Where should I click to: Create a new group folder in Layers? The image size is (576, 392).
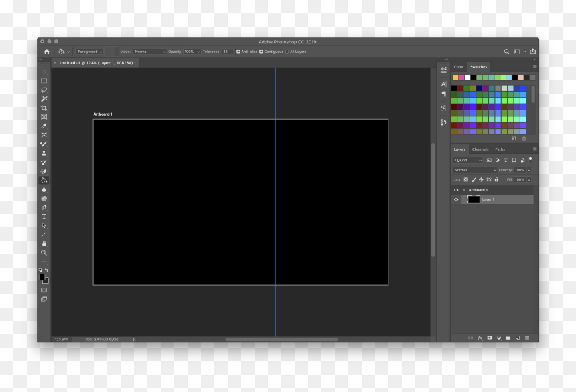[508, 338]
